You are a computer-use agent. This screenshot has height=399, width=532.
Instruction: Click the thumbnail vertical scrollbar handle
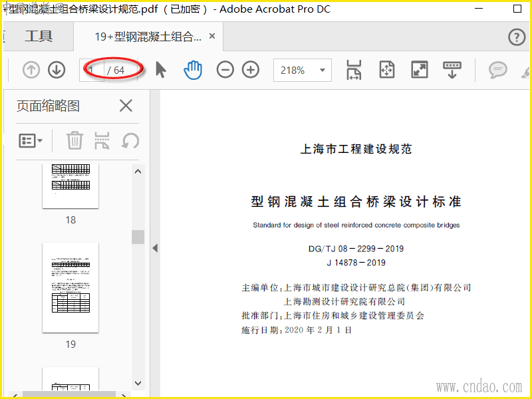coord(138,237)
